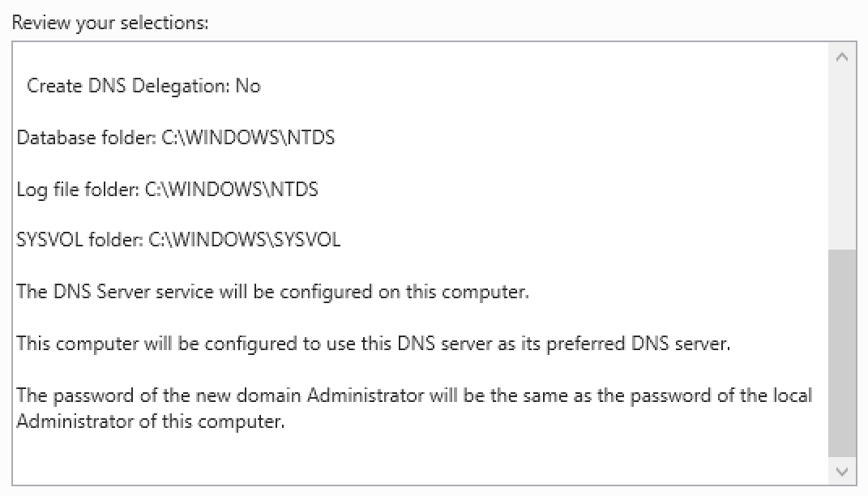Image resolution: width=868 pixels, height=496 pixels.
Task: Click the Database folder path C:\WINDOWS\NTDS
Action: (x=238, y=138)
